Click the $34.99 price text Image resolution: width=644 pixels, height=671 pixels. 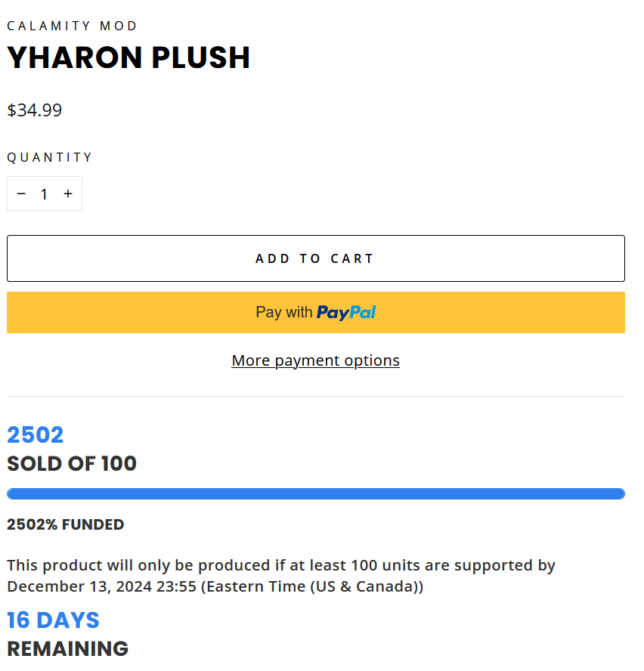pos(35,110)
